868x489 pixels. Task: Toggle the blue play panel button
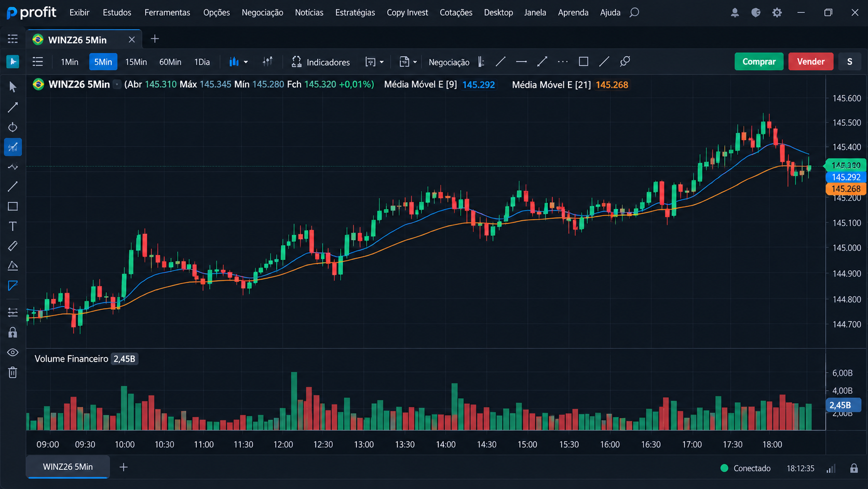click(x=13, y=61)
